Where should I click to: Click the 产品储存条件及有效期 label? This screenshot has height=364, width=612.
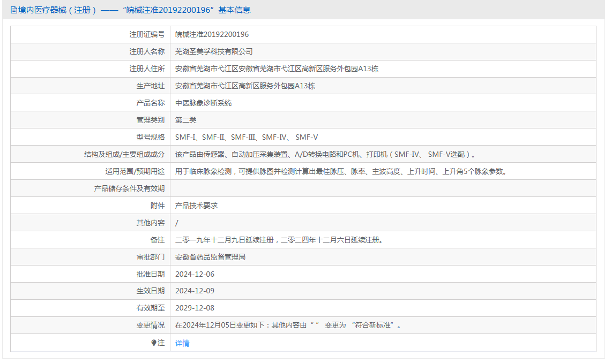(130, 188)
